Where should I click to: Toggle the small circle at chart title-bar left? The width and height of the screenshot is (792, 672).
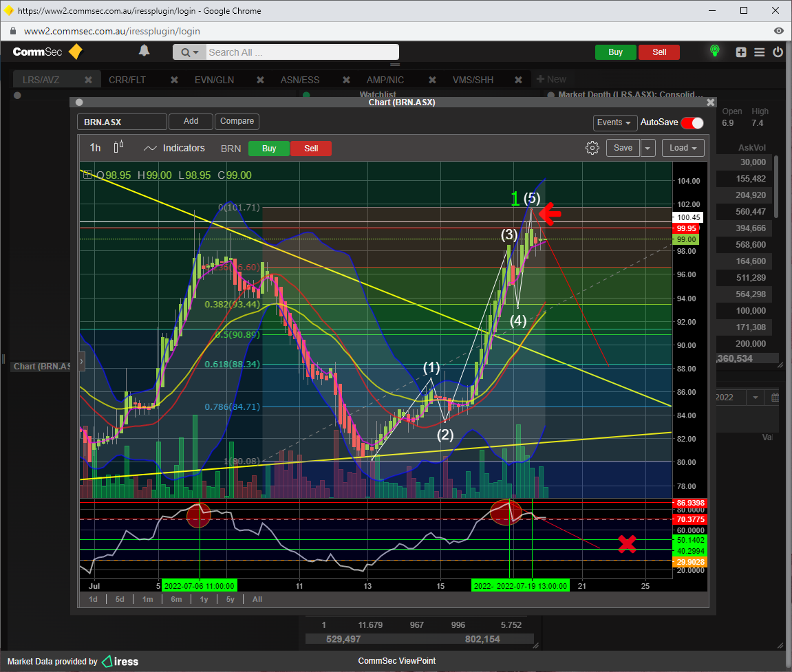80,102
